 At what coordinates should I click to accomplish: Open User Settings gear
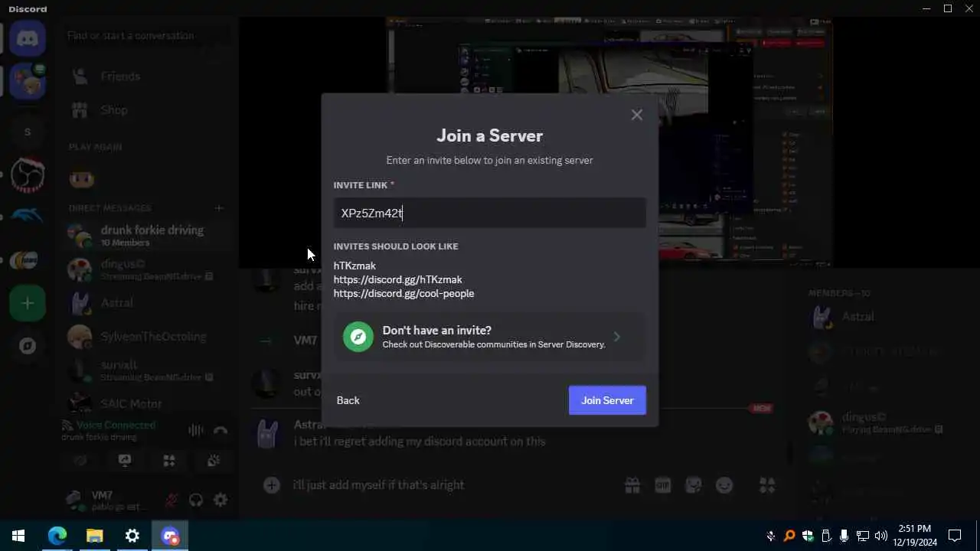[220, 500]
